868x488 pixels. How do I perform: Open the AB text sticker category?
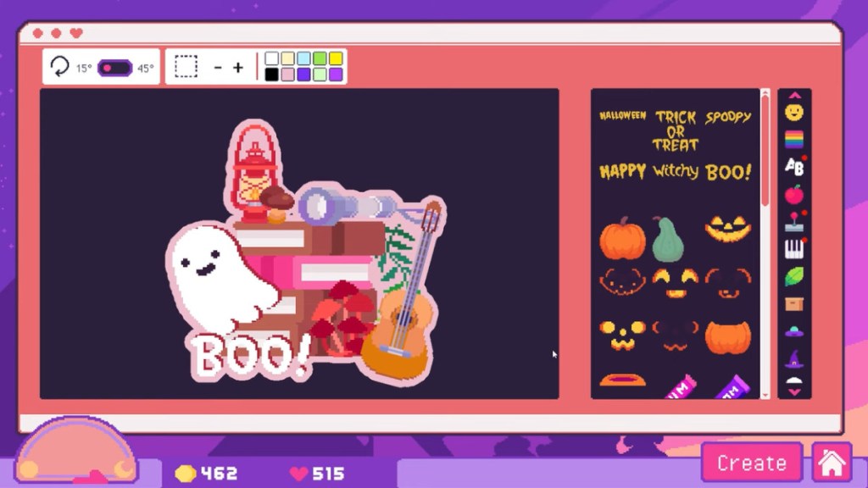794,167
